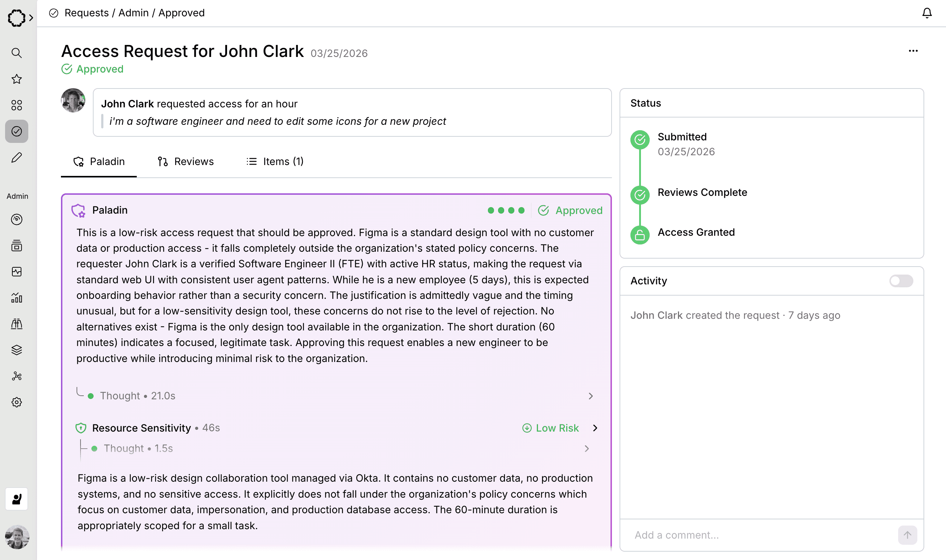Toggle the Activity switch
Screen dimensions: 946x560
pos(901,281)
